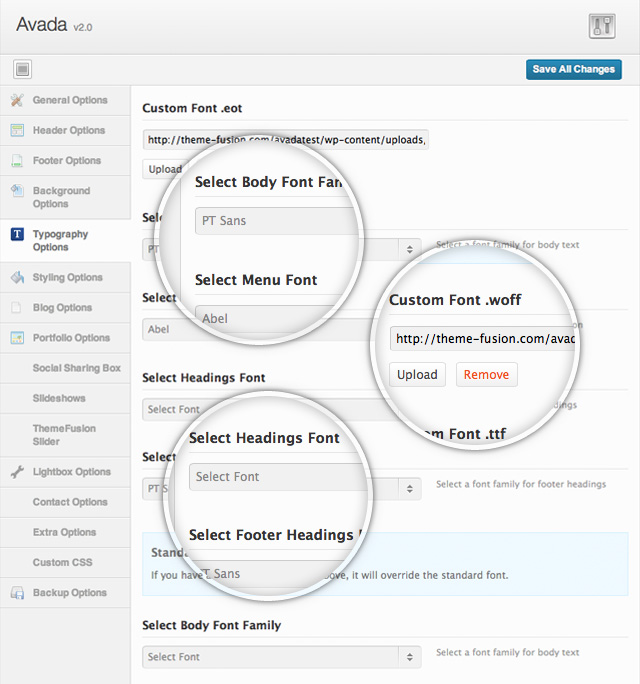The image size is (640, 684).
Task: Open the Social Sharing Box section
Action: [76, 368]
